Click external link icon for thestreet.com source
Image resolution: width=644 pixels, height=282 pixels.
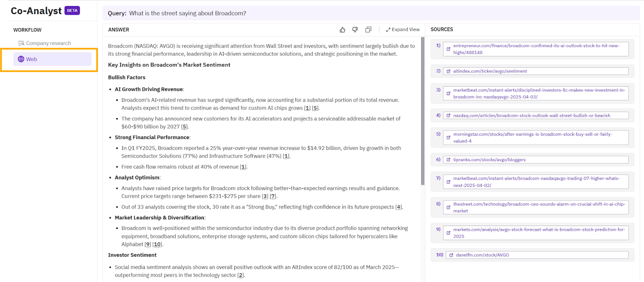[448, 207]
